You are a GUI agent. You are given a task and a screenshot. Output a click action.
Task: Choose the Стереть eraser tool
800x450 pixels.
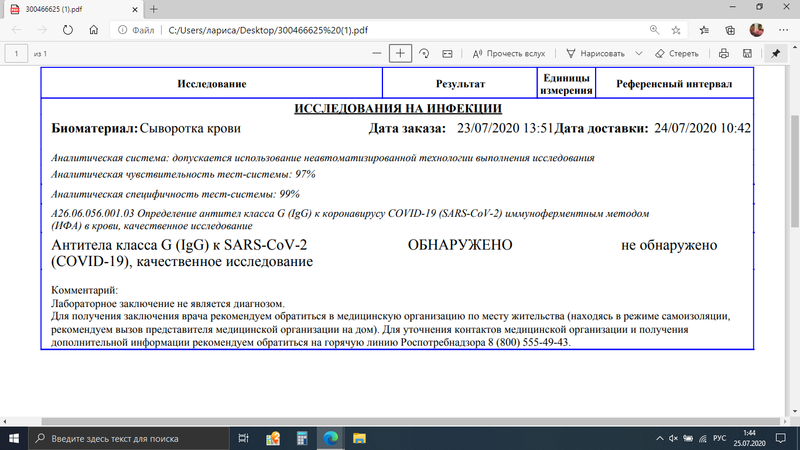click(677, 53)
